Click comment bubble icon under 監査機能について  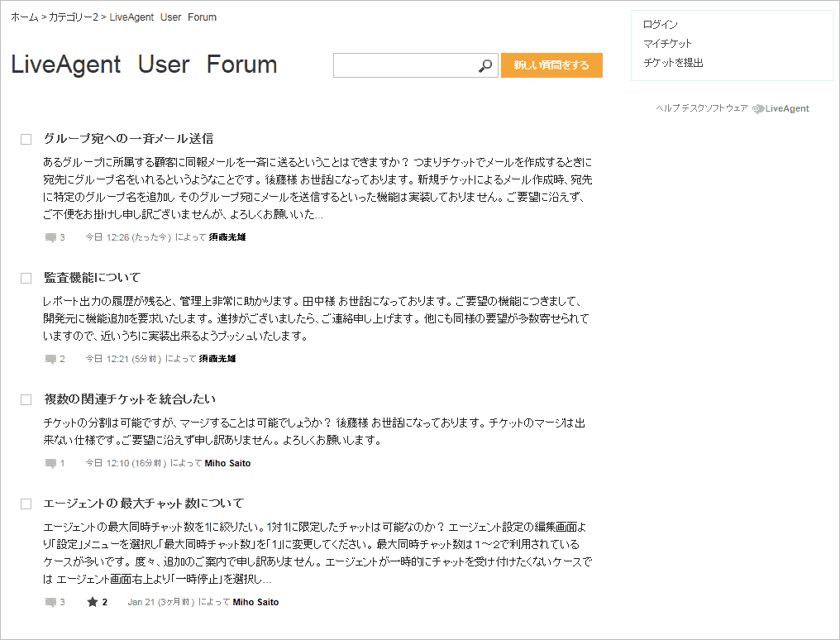click(x=51, y=359)
